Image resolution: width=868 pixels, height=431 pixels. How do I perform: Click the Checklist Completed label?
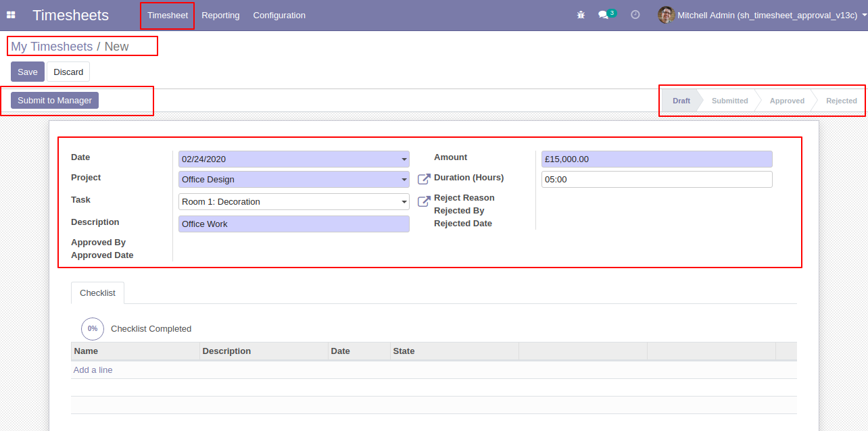coord(151,329)
